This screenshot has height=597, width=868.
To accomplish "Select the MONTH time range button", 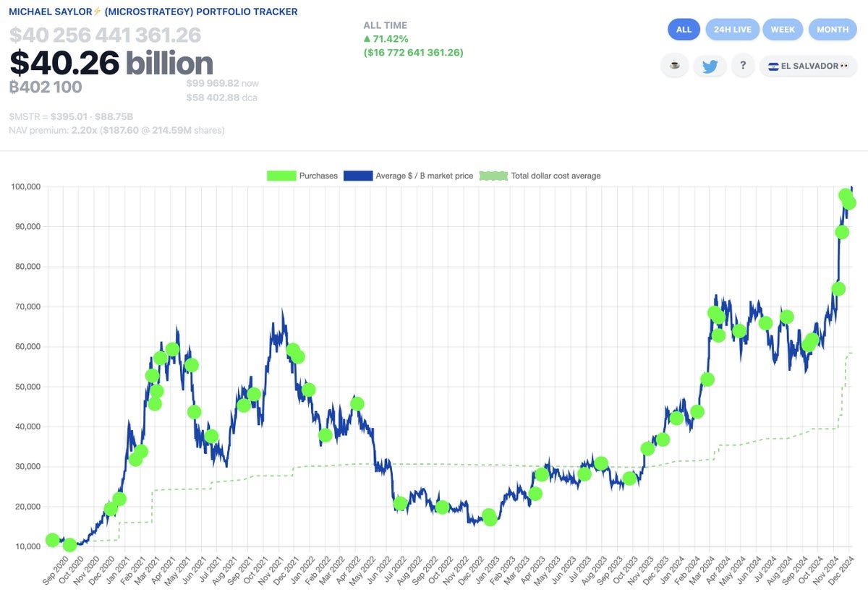I will click(x=833, y=29).
